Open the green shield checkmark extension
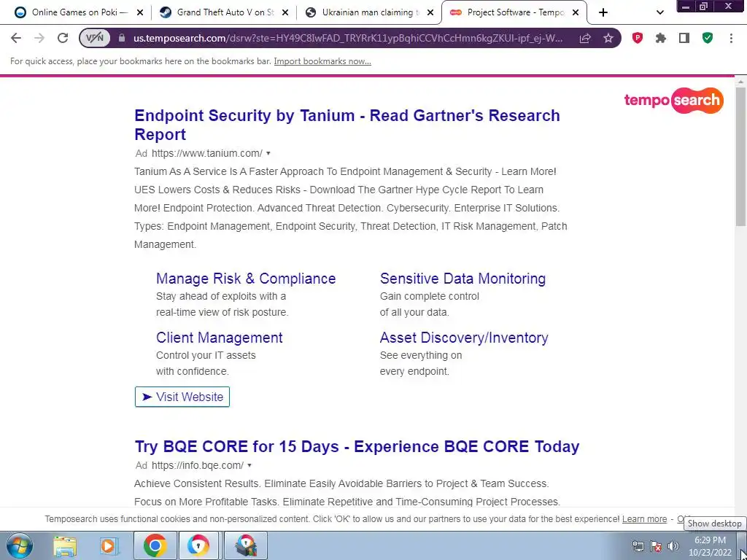The image size is (747, 560). click(708, 38)
